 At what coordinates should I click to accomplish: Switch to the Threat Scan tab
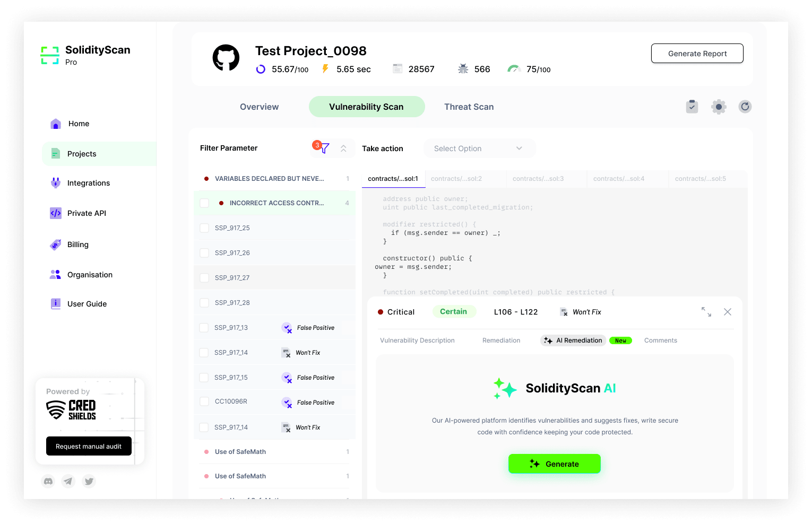[469, 107]
